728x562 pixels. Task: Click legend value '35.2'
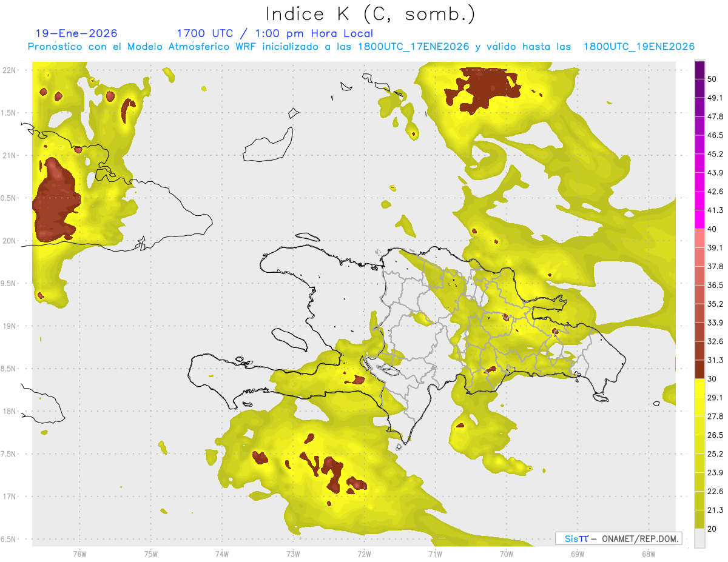click(715, 304)
